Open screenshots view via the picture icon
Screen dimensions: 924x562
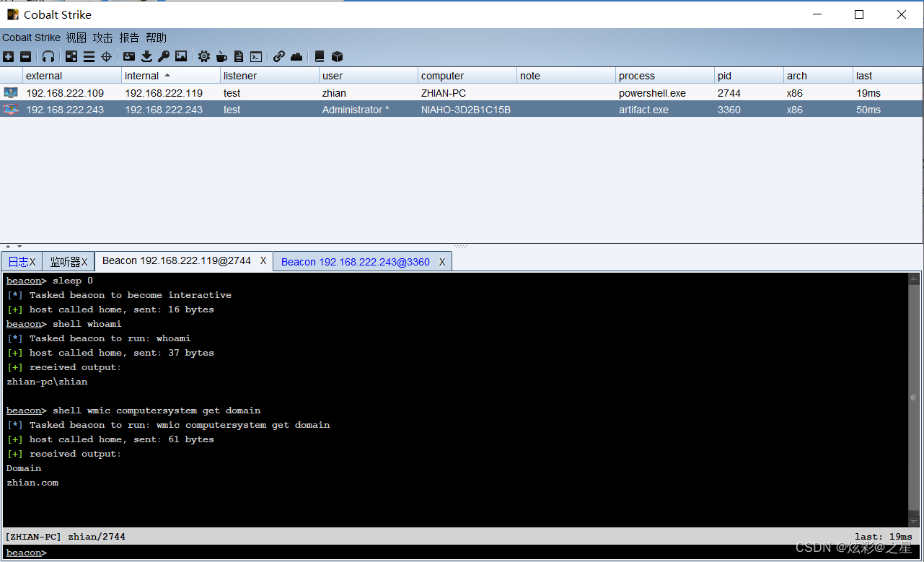(x=181, y=56)
